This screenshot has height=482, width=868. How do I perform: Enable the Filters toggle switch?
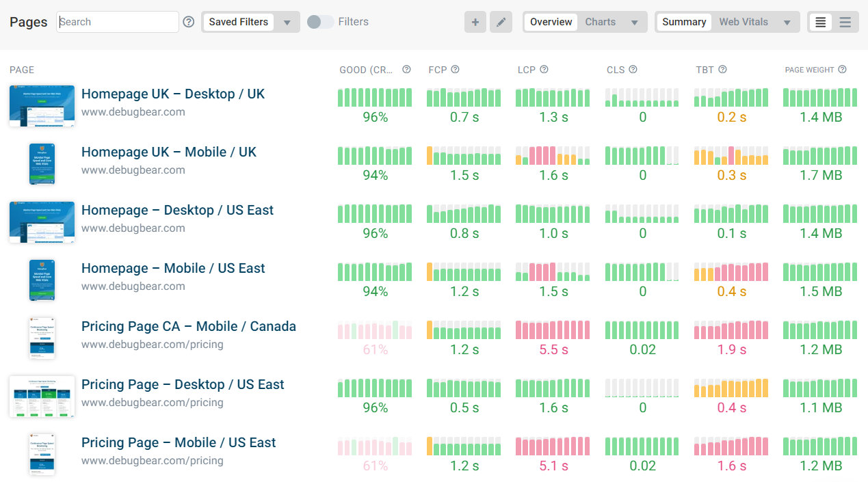pyautogui.click(x=320, y=22)
